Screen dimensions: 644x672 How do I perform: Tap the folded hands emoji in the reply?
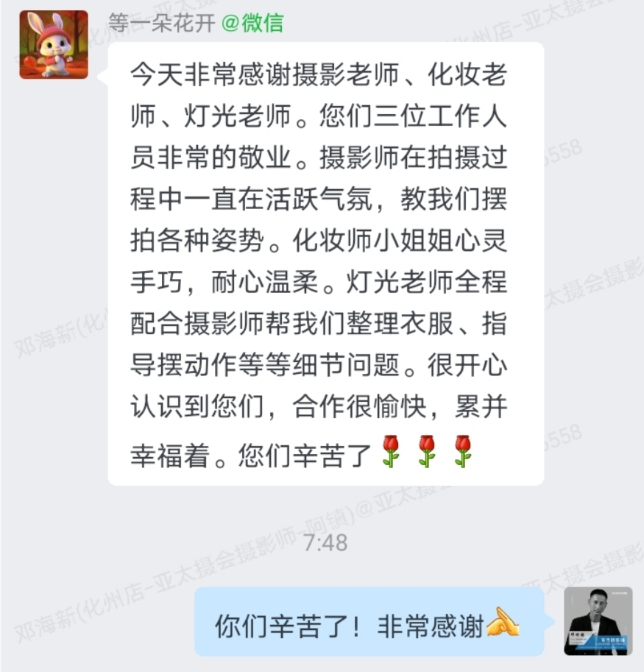click(503, 622)
